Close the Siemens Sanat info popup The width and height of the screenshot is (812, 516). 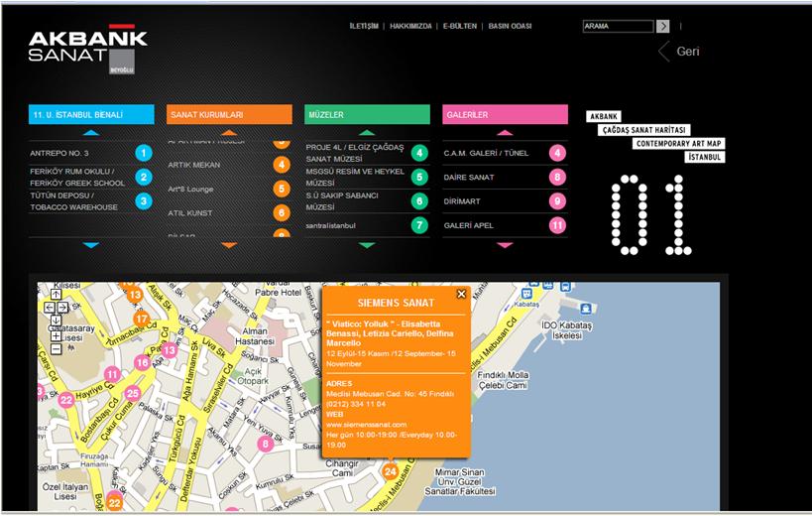pos(461,295)
